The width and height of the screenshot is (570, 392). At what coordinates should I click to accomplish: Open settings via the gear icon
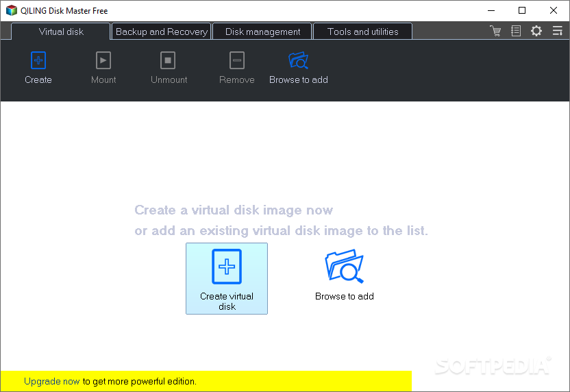tap(536, 31)
